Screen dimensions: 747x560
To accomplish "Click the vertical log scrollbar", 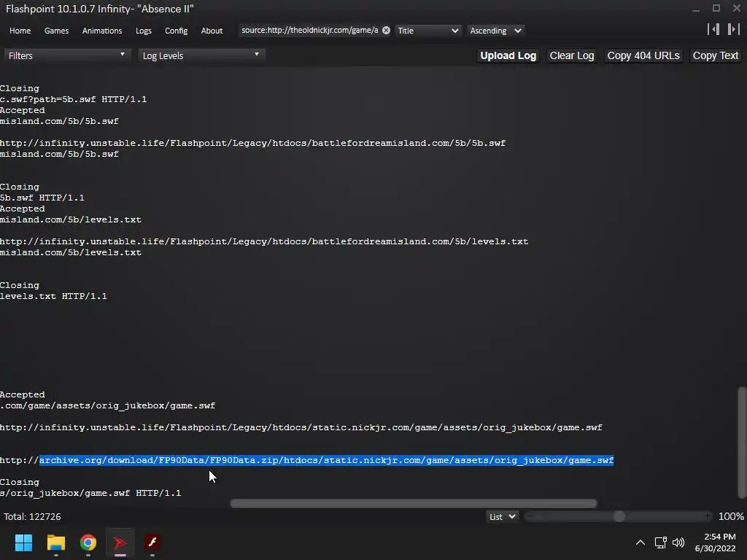I will click(742, 442).
